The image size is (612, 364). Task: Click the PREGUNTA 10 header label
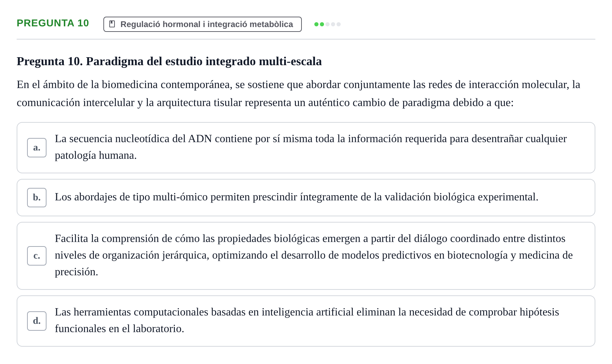click(53, 23)
